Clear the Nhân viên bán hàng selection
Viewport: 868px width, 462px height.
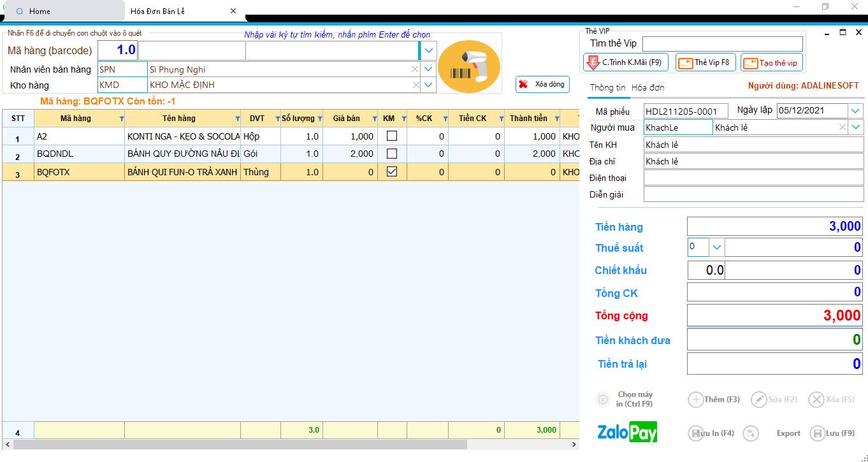(415, 69)
